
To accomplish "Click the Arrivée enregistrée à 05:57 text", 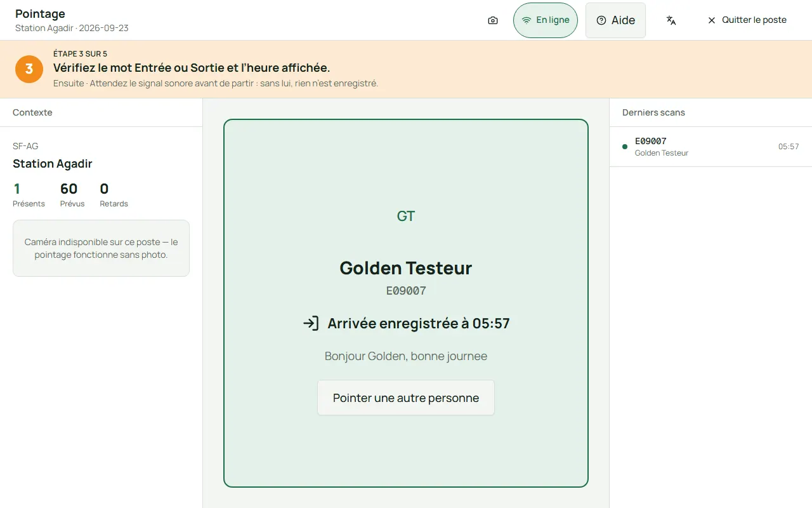I will 419,323.
